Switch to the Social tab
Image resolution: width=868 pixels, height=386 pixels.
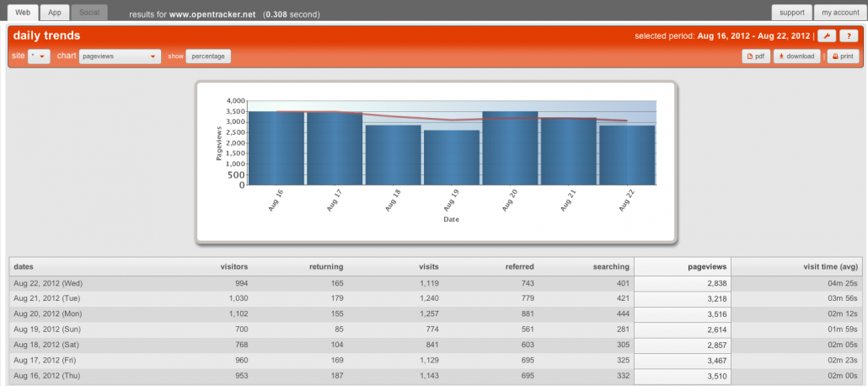click(89, 12)
